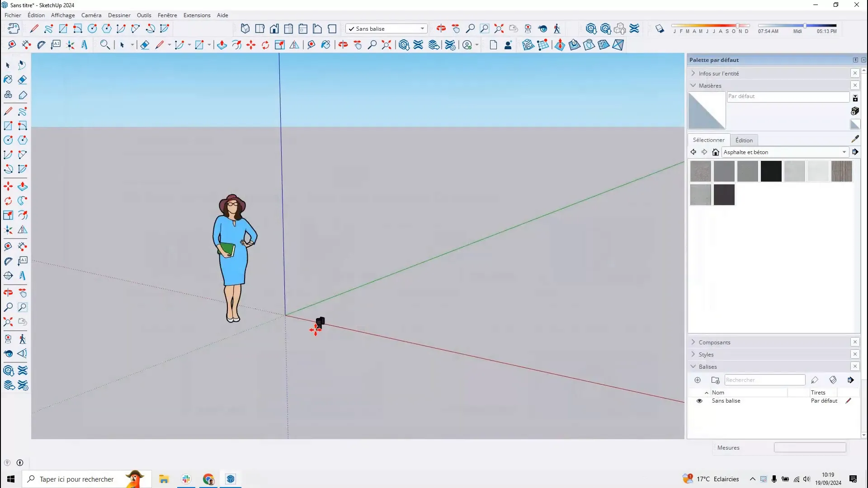Open the Fichier menu
Image resolution: width=868 pixels, height=488 pixels.
coord(13,15)
